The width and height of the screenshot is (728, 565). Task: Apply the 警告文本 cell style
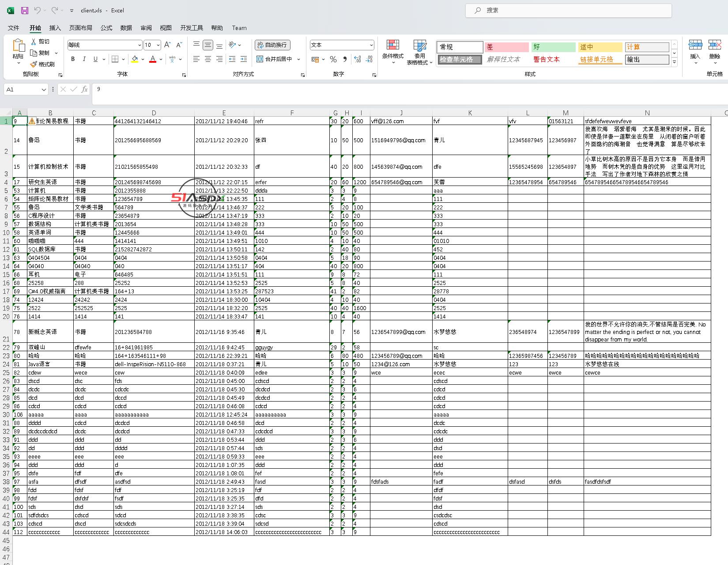tap(554, 59)
